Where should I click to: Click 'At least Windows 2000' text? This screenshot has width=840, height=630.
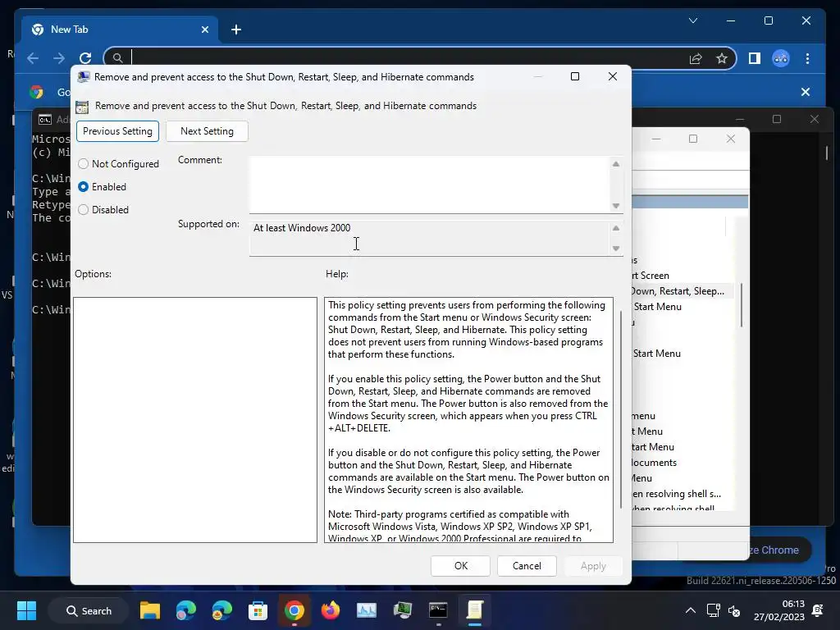(x=302, y=228)
